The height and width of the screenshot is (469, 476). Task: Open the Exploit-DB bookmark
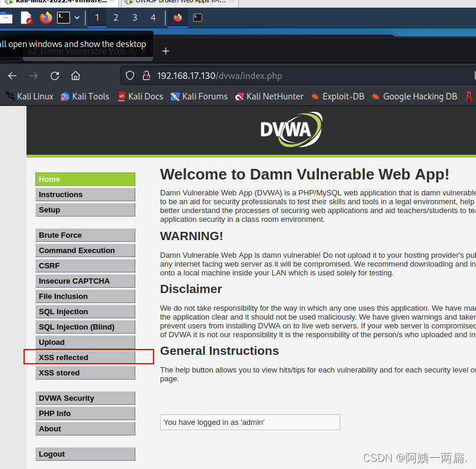pyautogui.click(x=338, y=97)
